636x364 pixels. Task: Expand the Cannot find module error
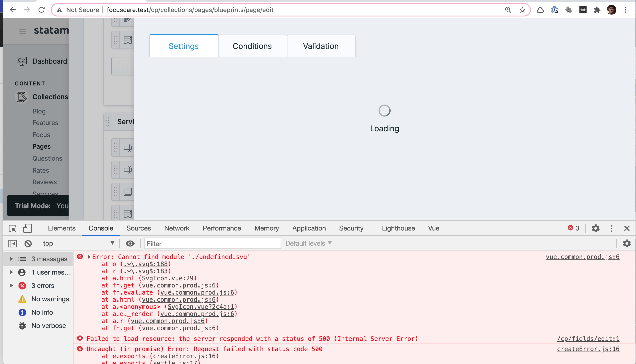89,257
